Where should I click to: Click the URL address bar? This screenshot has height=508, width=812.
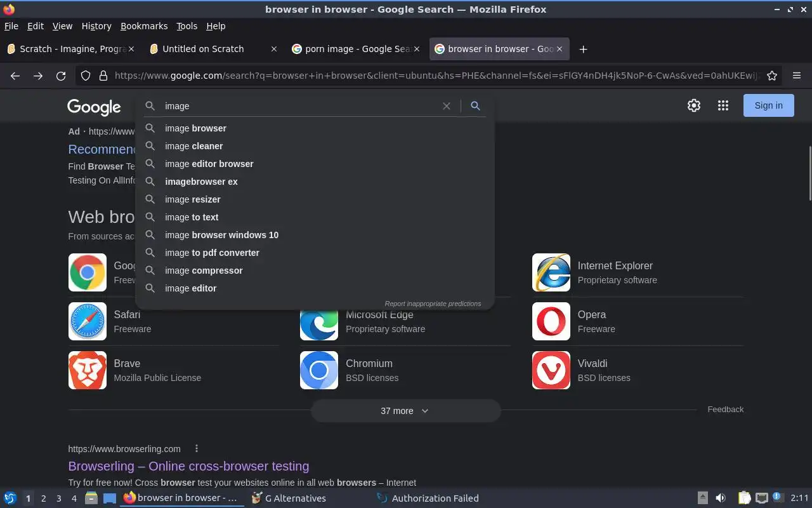[436, 76]
